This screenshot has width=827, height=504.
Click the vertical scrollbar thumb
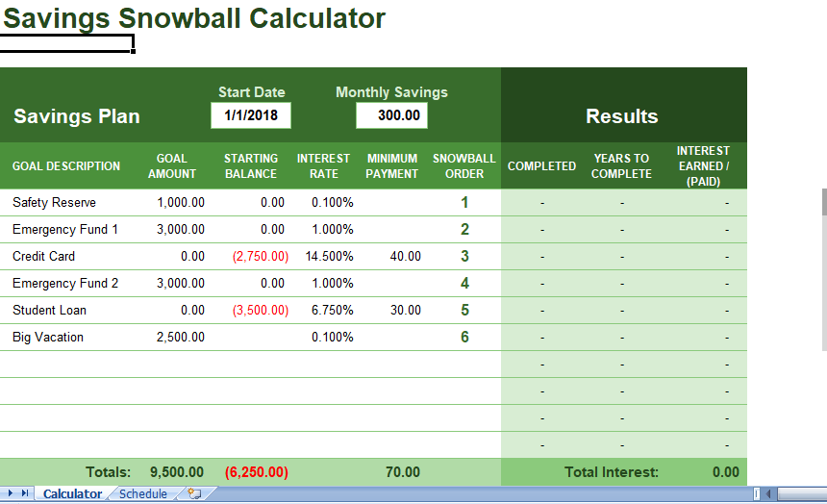click(x=824, y=202)
